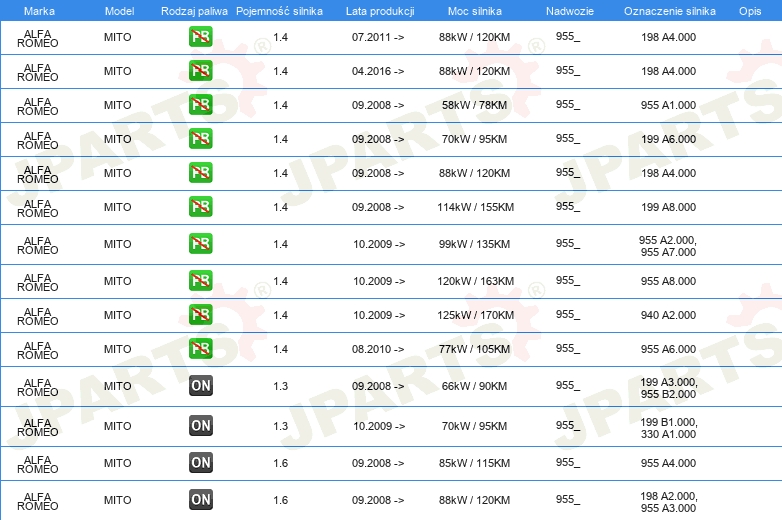Select engine codes 199 A3.000, 955 B2.000
This screenshot has width=782, height=520.
[x=669, y=388]
